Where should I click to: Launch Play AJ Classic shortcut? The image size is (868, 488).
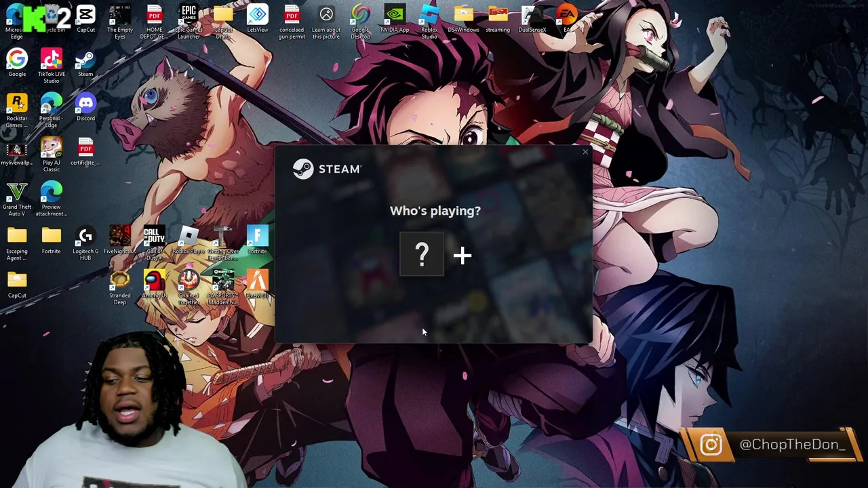click(x=52, y=155)
